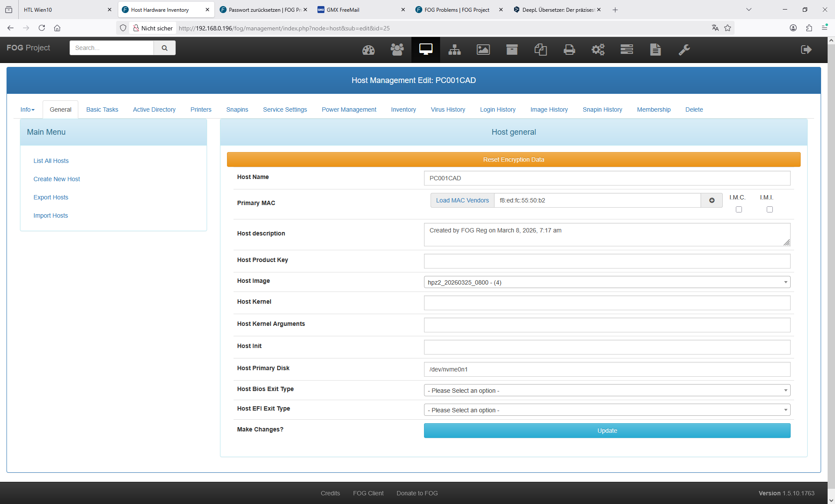Image resolution: width=835 pixels, height=504 pixels.
Task: Open the Printer management icon
Action: click(569, 50)
